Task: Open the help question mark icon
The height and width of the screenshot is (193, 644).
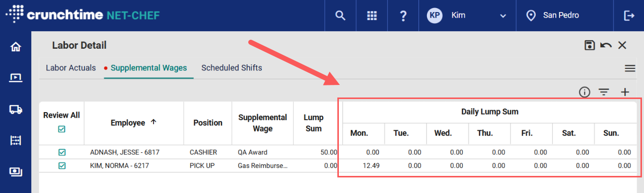Action: [403, 16]
